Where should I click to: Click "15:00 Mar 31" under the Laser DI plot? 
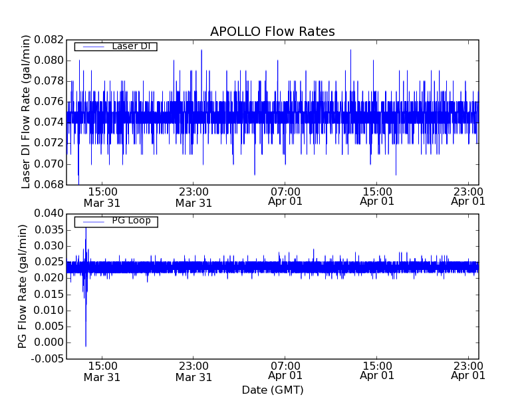coord(102,197)
